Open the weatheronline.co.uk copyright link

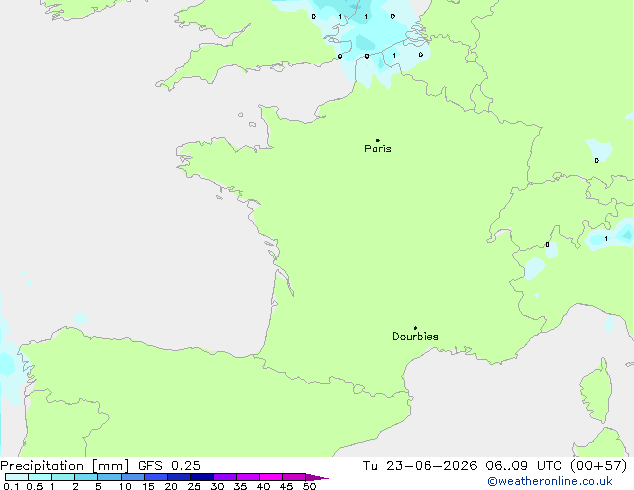549,481
